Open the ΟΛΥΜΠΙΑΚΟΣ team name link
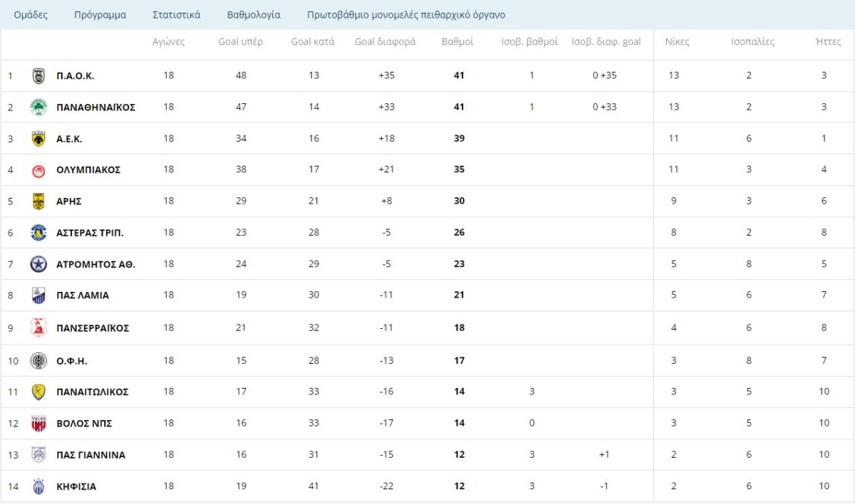855x504 pixels. coord(88,169)
